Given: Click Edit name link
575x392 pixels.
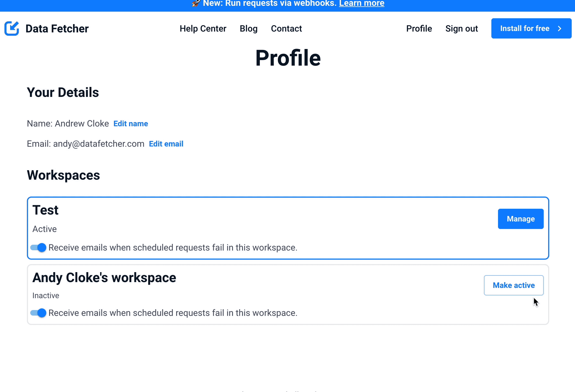Looking at the screenshot, I should (131, 123).
